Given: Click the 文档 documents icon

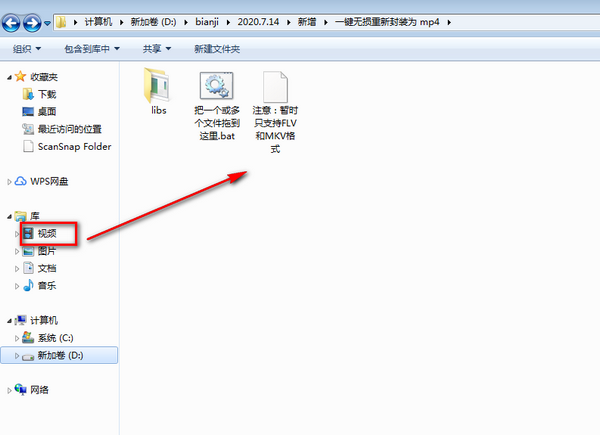Looking at the screenshot, I should pos(28,268).
